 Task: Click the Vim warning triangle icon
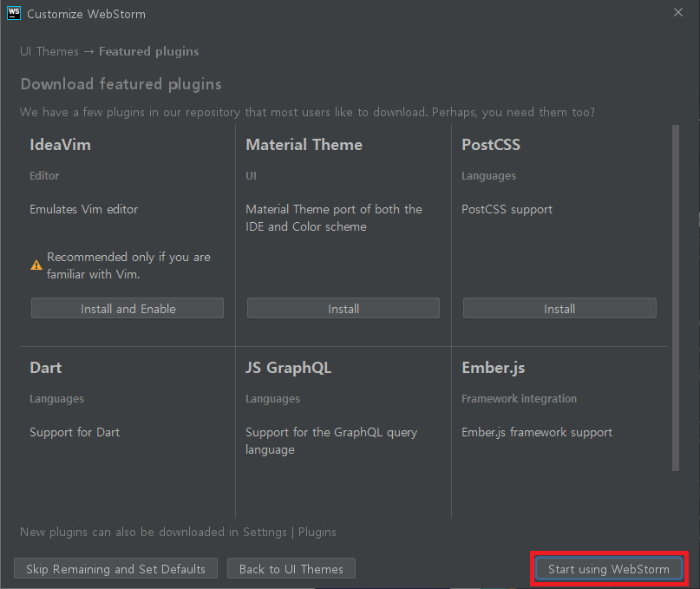click(36, 265)
